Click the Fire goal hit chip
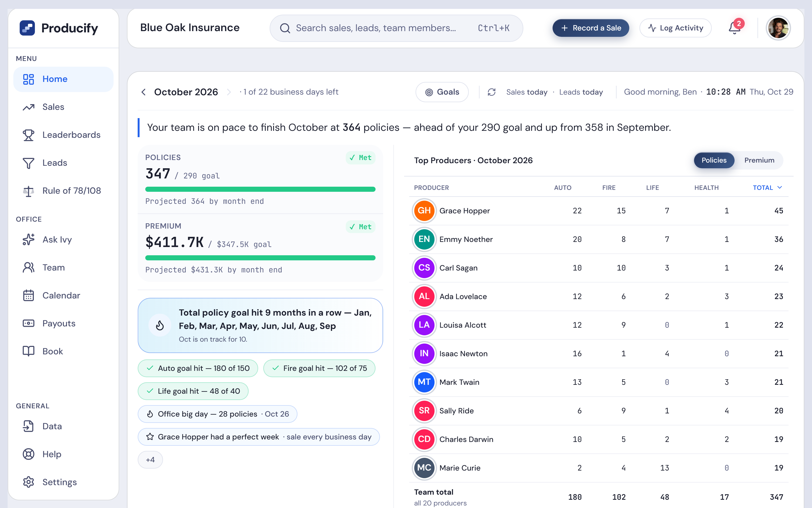812x508 pixels. 319,368
